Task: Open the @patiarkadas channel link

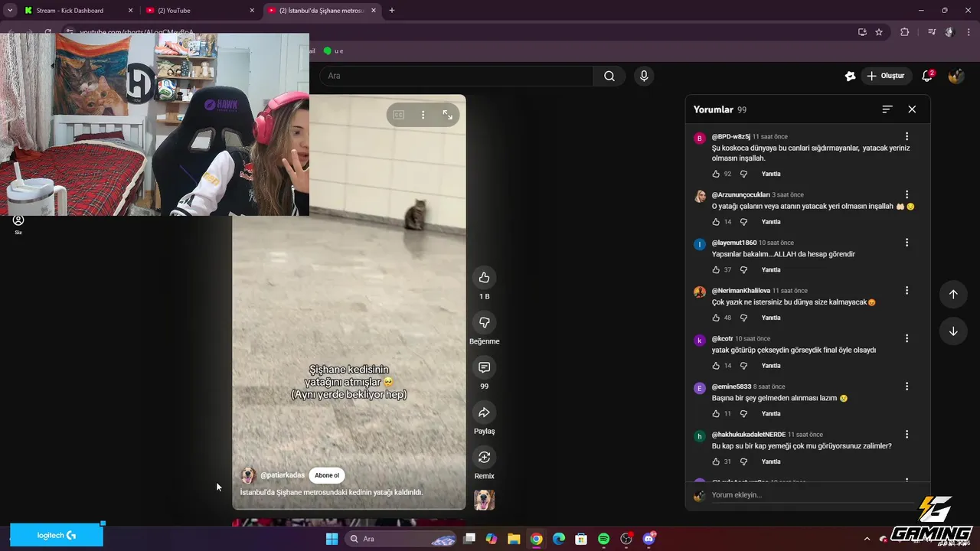Action: pyautogui.click(x=283, y=475)
